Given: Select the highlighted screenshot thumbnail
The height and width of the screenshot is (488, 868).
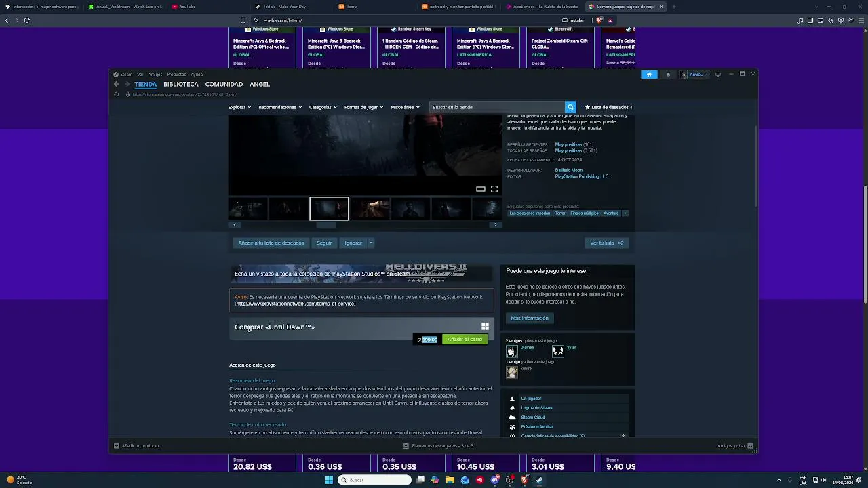Looking at the screenshot, I should [x=329, y=209].
